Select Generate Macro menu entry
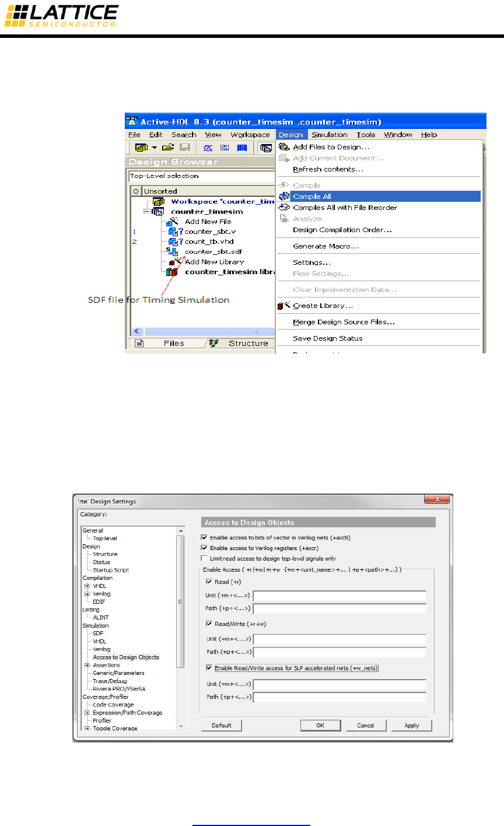Viewport: 504px width, 826px height. pos(325,246)
